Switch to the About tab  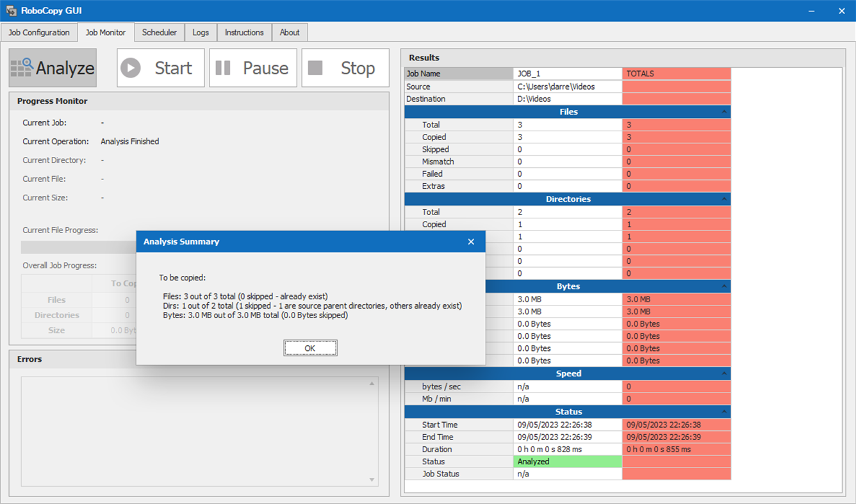(290, 32)
